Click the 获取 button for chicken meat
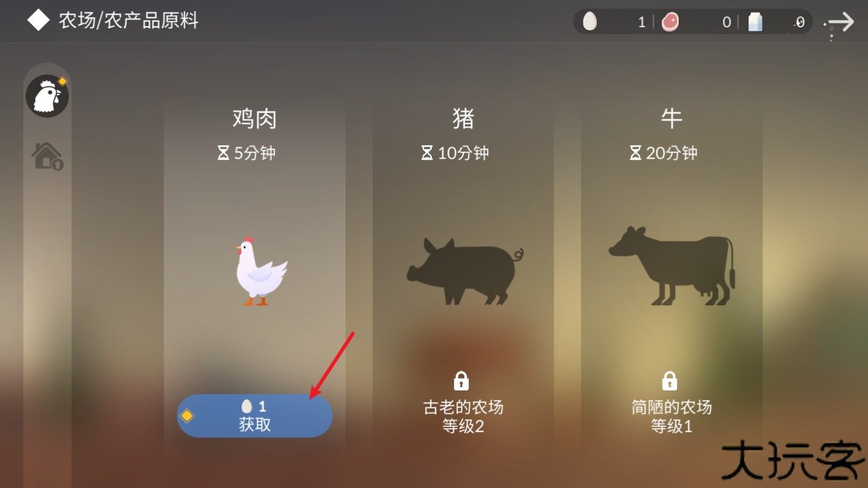 click(255, 416)
